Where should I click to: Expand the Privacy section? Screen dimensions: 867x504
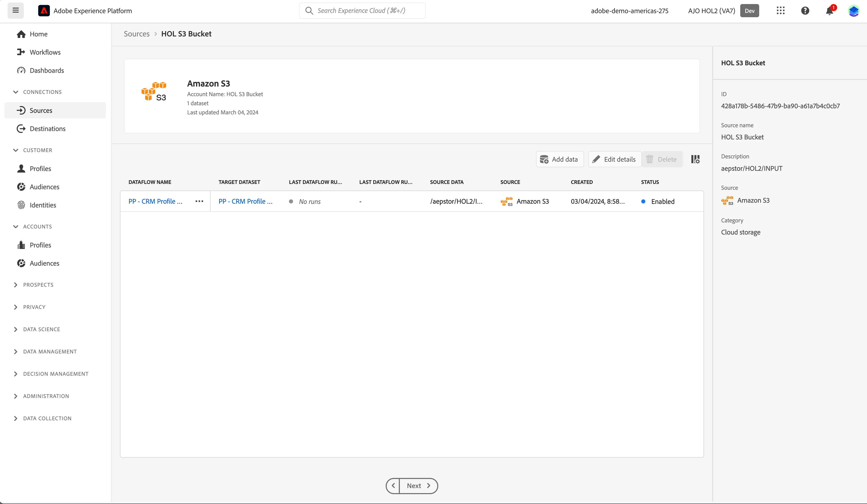[29, 307]
